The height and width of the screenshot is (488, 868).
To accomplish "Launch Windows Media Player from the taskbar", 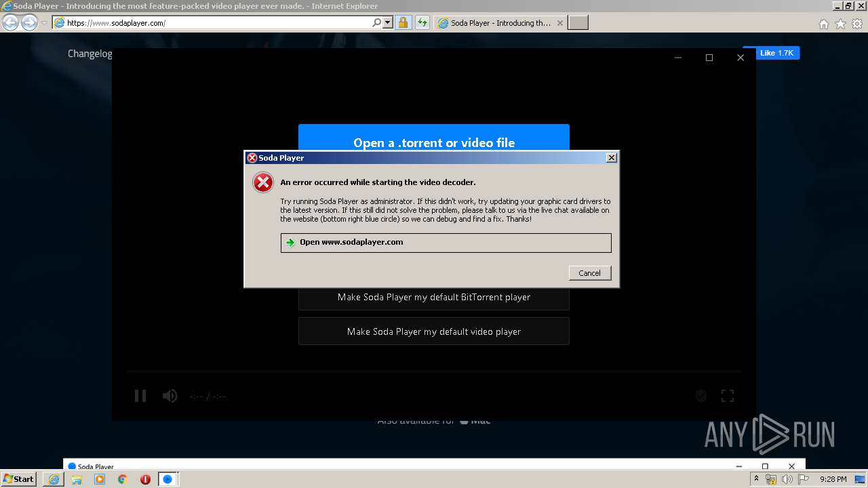I will [100, 479].
